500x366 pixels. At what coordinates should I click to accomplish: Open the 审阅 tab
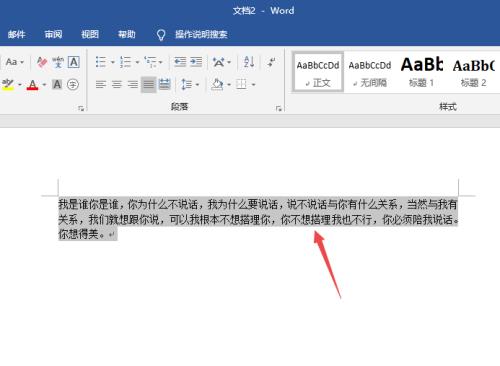[53, 34]
